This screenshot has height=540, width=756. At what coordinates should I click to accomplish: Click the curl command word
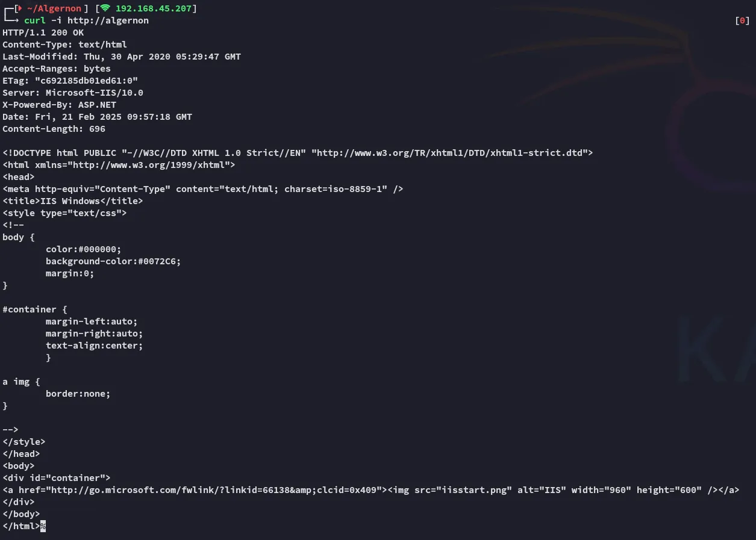(35, 20)
